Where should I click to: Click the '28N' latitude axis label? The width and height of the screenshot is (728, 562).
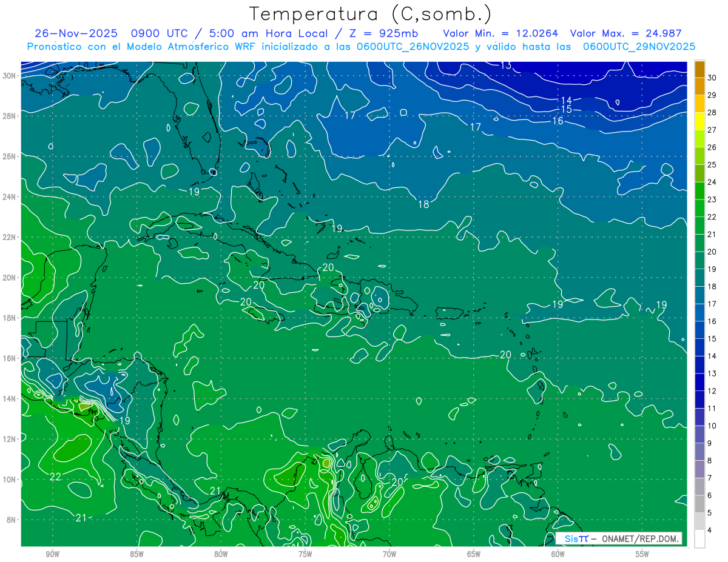tap(10, 116)
